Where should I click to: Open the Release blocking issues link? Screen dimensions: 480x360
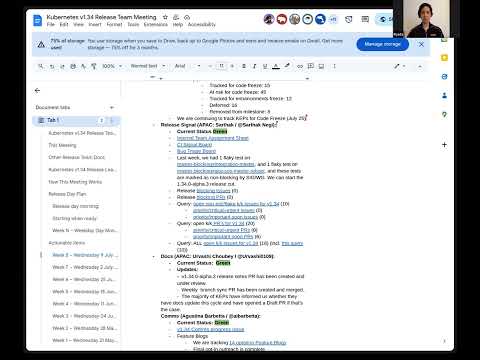pyautogui.click(x=213, y=191)
